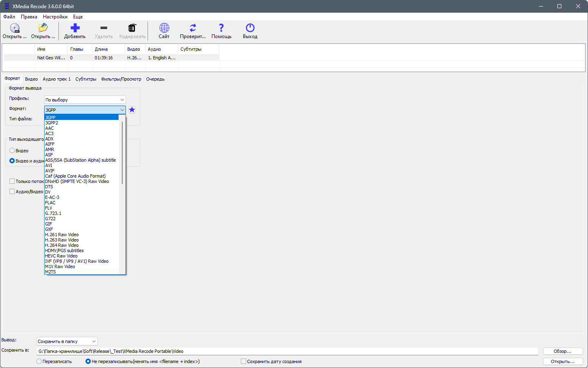Enable Сохранить дату создания checkbox

click(243, 361)
